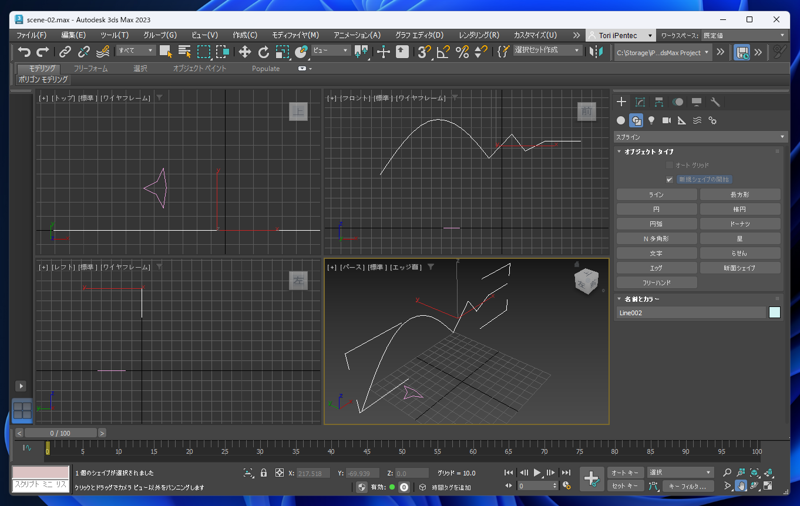This screenshot has height=506, width=800.
Task: Click the Pan View hand icon
Action: point(741,486)
